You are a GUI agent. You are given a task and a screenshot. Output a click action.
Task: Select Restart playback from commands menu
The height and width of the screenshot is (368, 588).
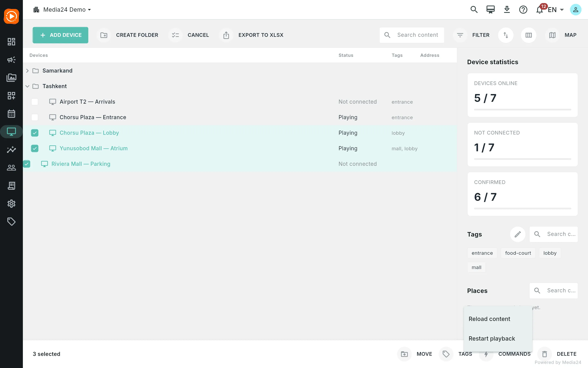[x=498, y=339]
